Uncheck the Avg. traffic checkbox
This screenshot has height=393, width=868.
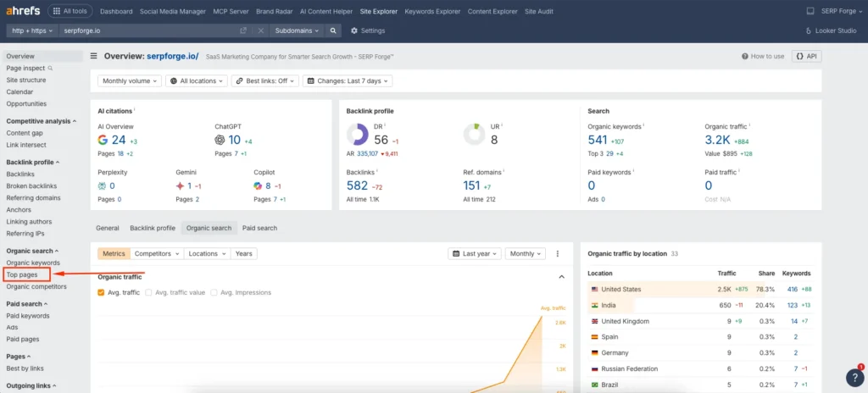pyautogui.click(x=102, y=292)
